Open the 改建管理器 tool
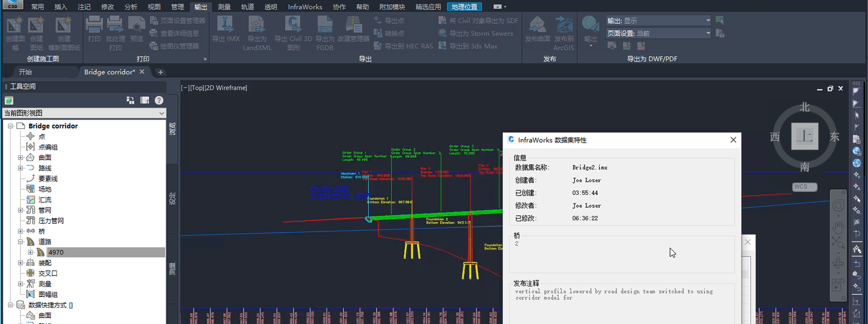 click(x=353, y=29)
